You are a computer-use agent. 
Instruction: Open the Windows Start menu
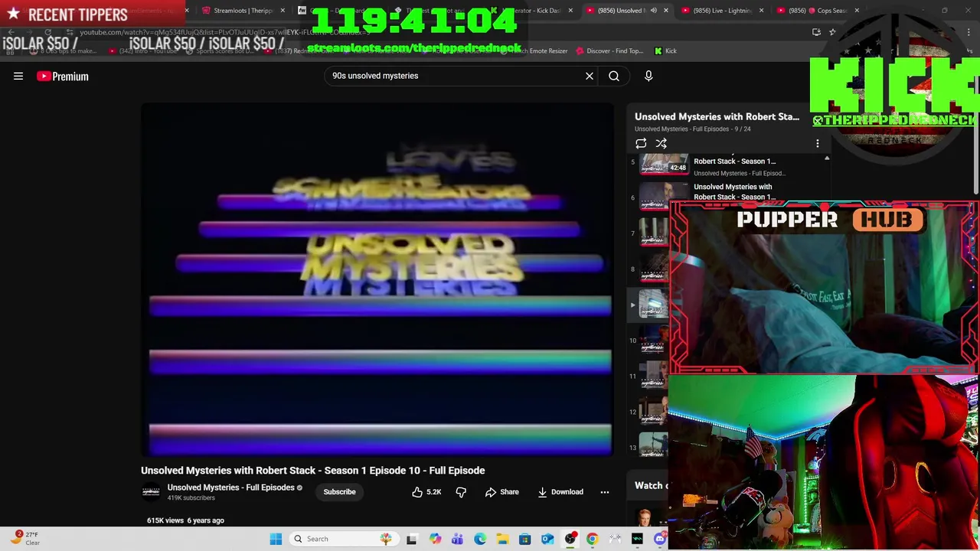tap(276, 539)
